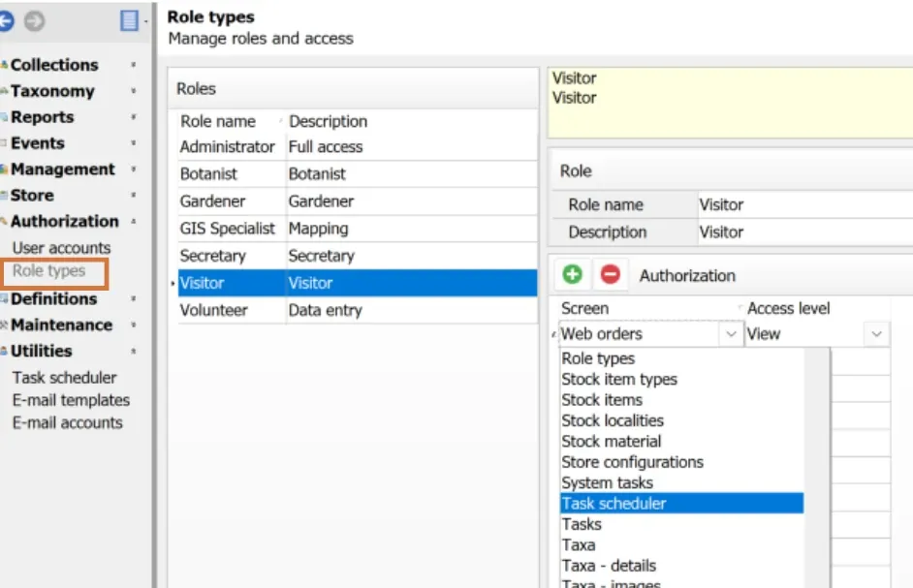This screenshot has height=588, width=913.
Task: Select the Volunteer role row
Action: click(358, 310)
